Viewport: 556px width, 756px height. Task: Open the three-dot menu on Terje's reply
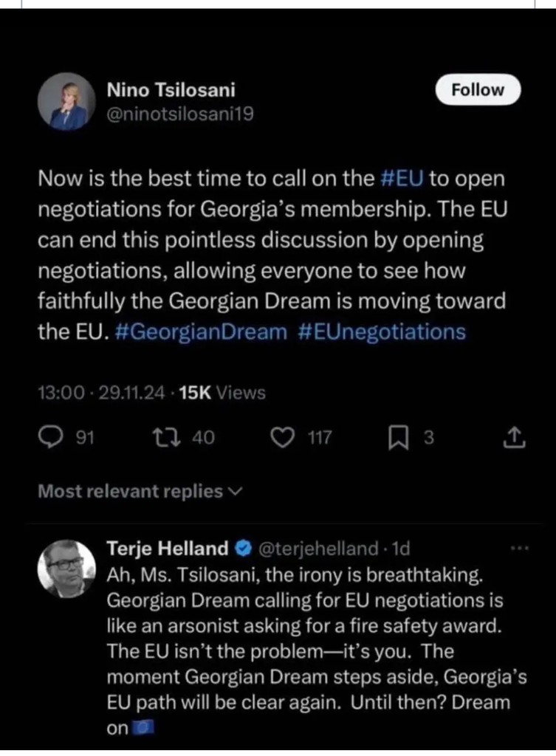(520, 549)
